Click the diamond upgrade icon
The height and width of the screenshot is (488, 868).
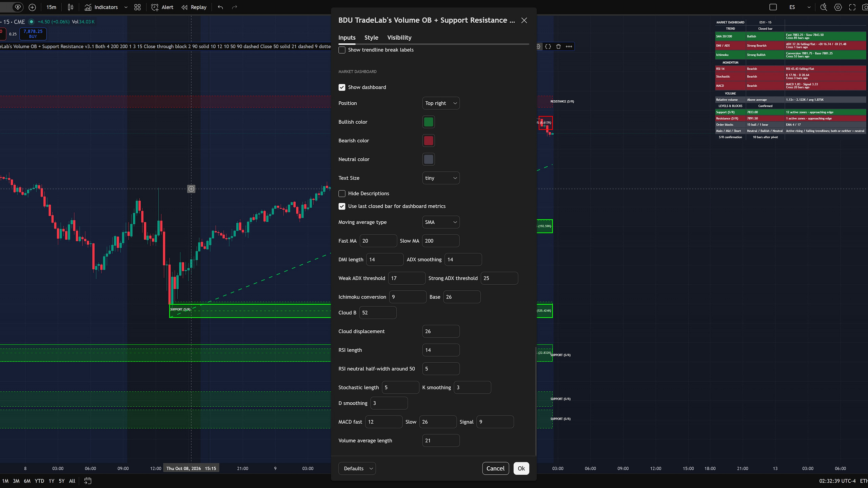click(18, 7)
